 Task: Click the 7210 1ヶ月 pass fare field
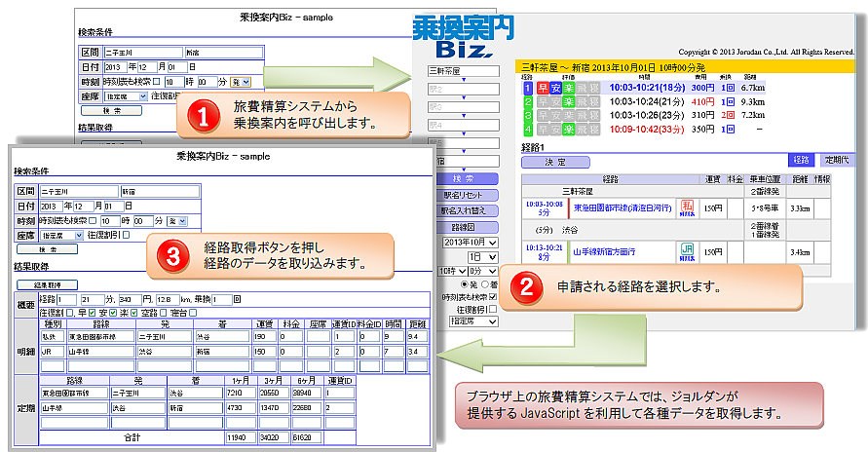pos(240,393)
